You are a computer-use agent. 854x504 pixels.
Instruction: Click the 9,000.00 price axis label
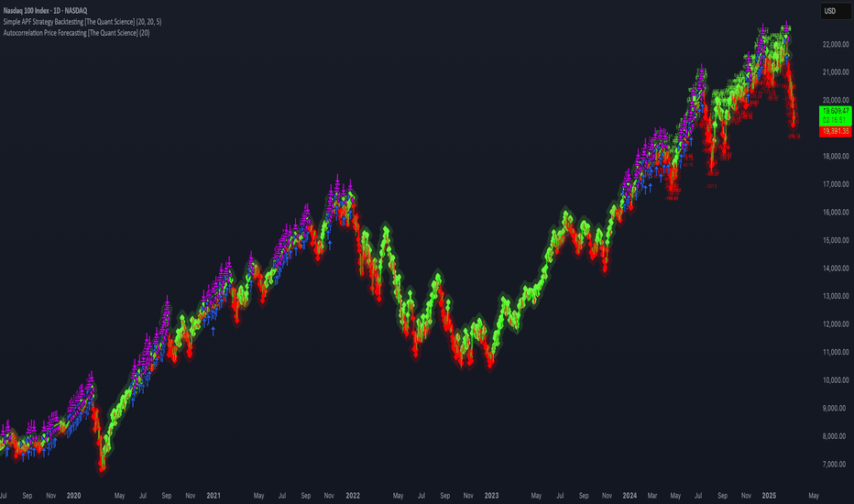(836, 408)
